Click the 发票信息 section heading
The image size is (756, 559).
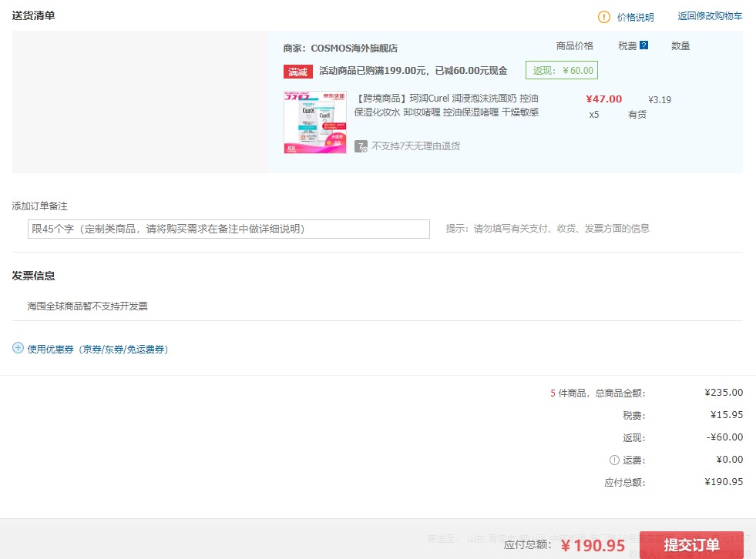33,276
